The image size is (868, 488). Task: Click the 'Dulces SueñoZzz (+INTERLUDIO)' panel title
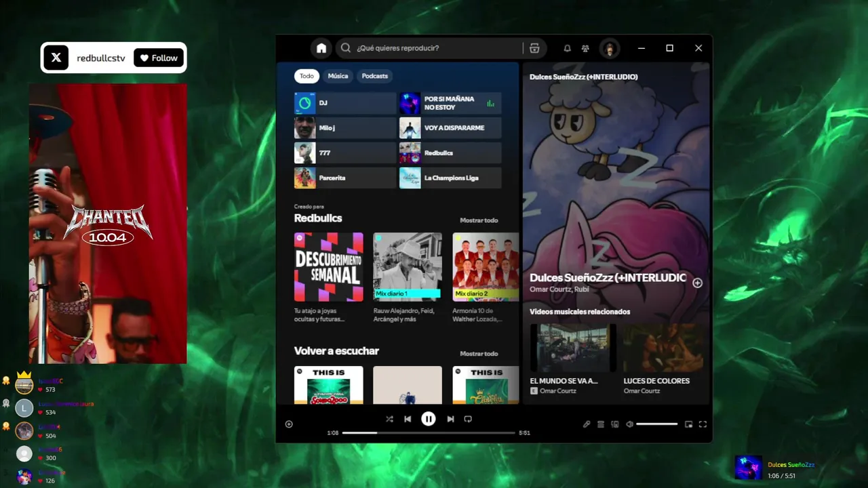point(584,77)
